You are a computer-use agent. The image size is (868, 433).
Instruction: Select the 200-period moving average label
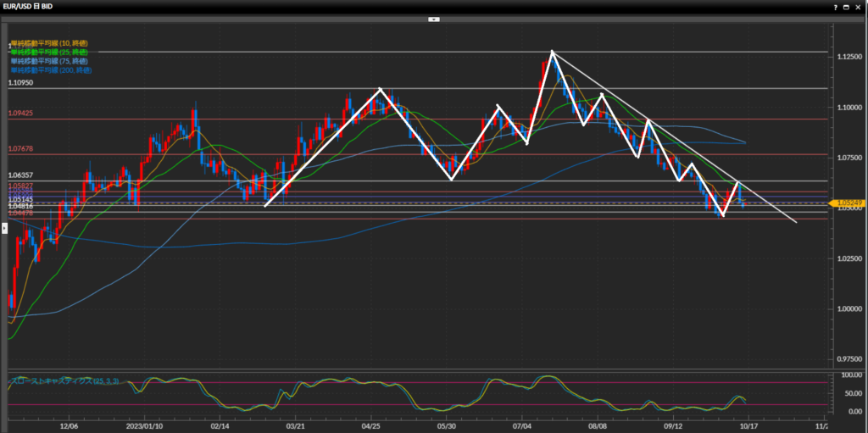[51, 69]
